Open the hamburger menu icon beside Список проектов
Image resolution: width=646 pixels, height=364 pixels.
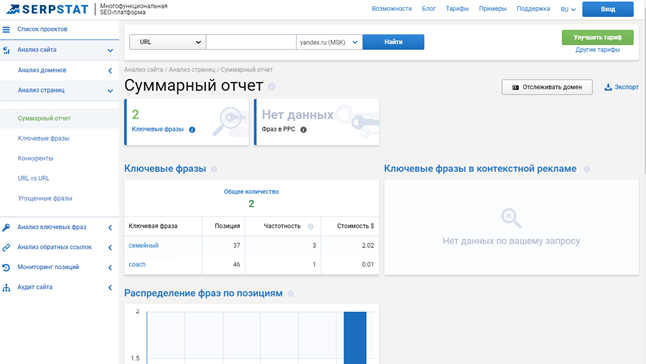coord(6,30)
